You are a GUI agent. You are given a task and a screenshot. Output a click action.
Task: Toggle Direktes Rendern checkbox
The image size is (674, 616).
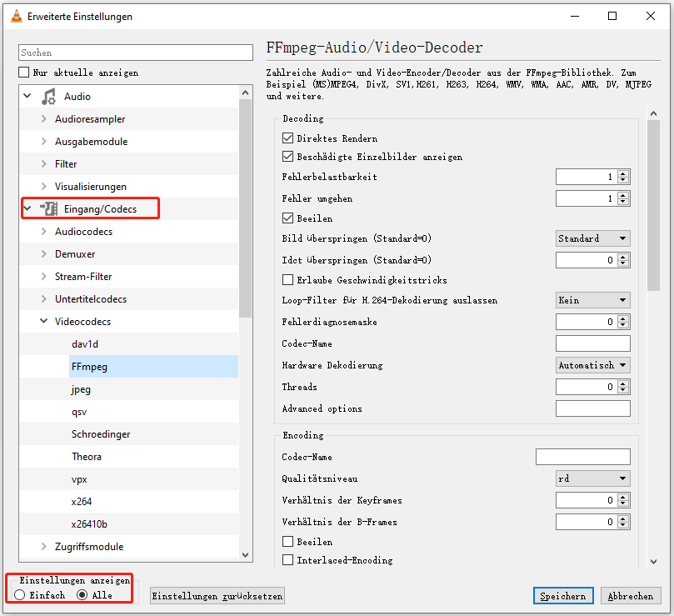click(x=287, y=138)
